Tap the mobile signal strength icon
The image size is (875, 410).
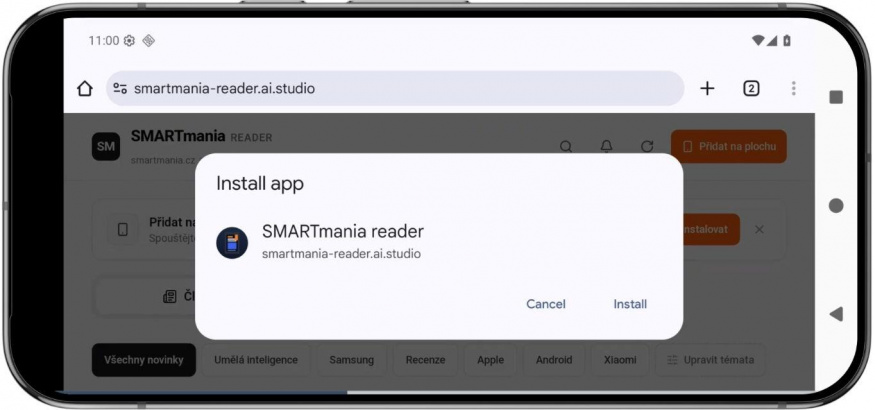(772, 41)
